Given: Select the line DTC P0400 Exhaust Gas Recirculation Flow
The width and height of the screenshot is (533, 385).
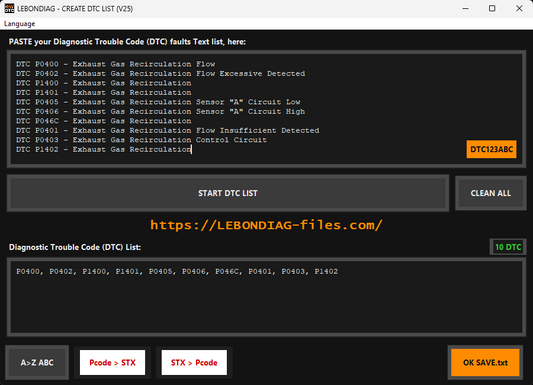Looking at the screenshot, I should 116,64.
